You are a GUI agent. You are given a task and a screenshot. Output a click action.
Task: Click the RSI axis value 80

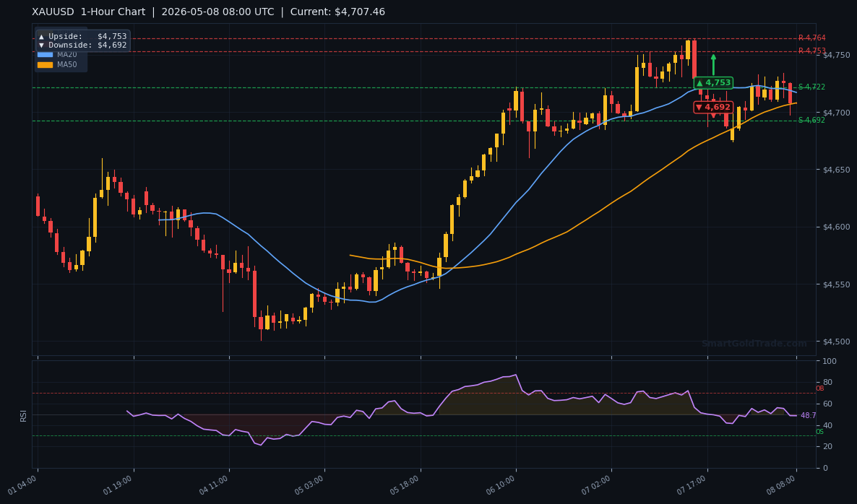pyautogui.click(x=827, y=382)
